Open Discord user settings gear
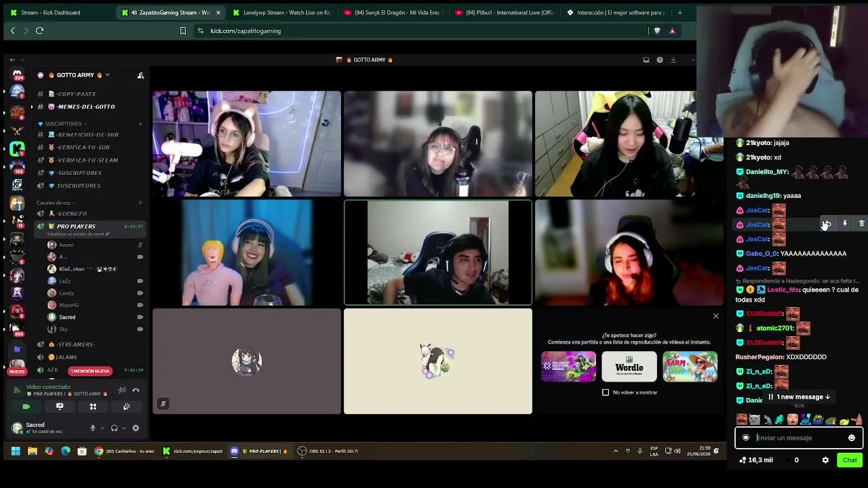This screenshot has width=868, height=488. click(136, 428)
